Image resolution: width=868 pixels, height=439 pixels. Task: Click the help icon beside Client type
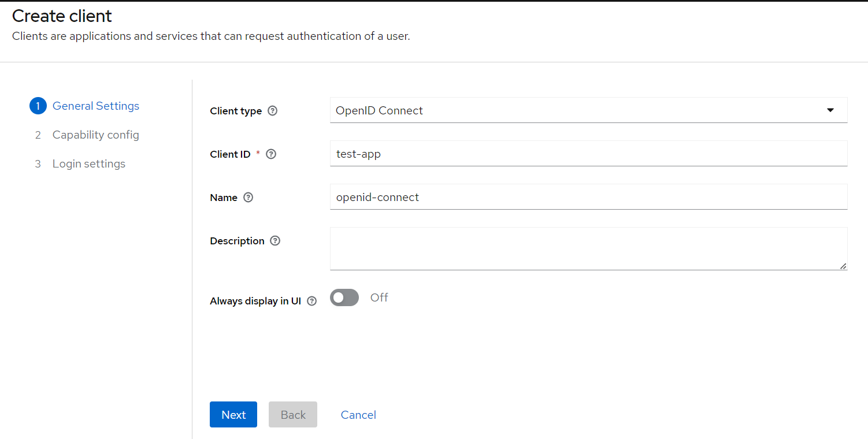(273, 111)
